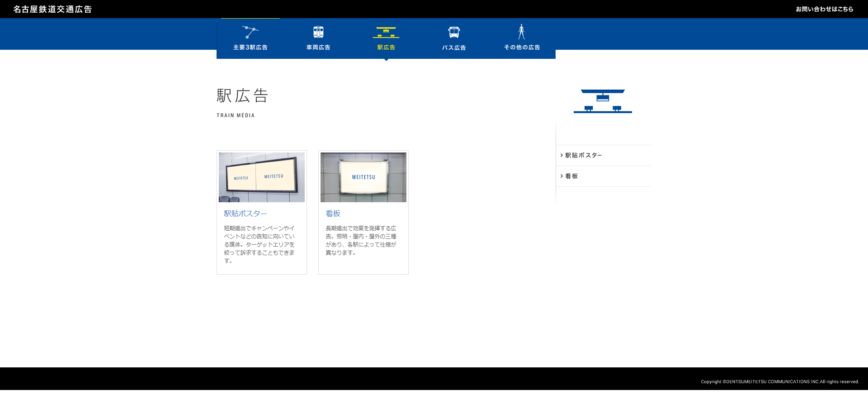868x409 pixels.
Task: Click the yellow station sign icon in navigation
Action: click(386, 32)
